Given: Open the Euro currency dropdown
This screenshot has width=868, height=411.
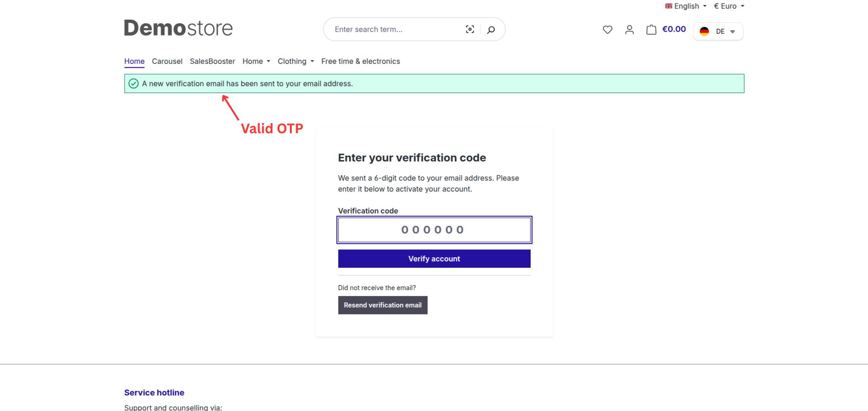Looking at the screenshot, I should 729,6.
